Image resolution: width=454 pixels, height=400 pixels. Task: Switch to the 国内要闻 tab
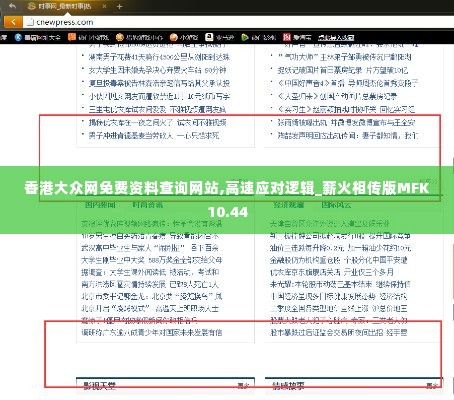100,205
